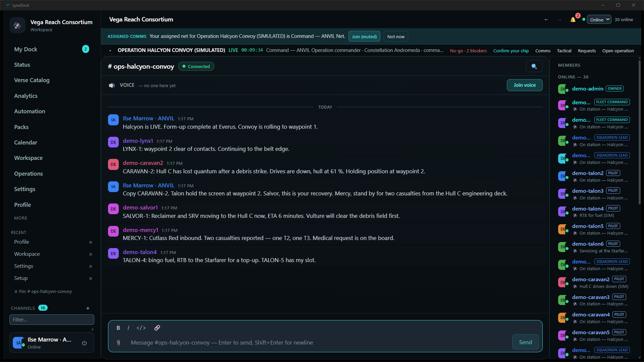Open pinned ops-halcyon-convoy channel
This screenshot has height=362, width=644.
[x=43, y=292]
